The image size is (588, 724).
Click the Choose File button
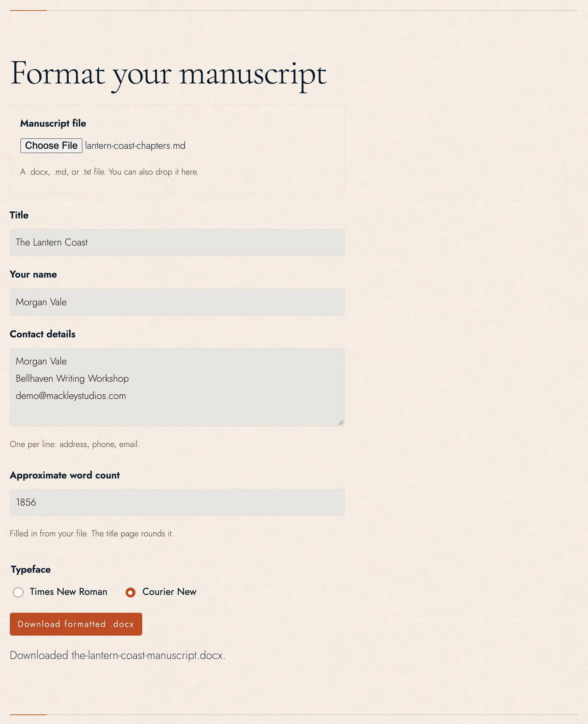coord(51,146)
